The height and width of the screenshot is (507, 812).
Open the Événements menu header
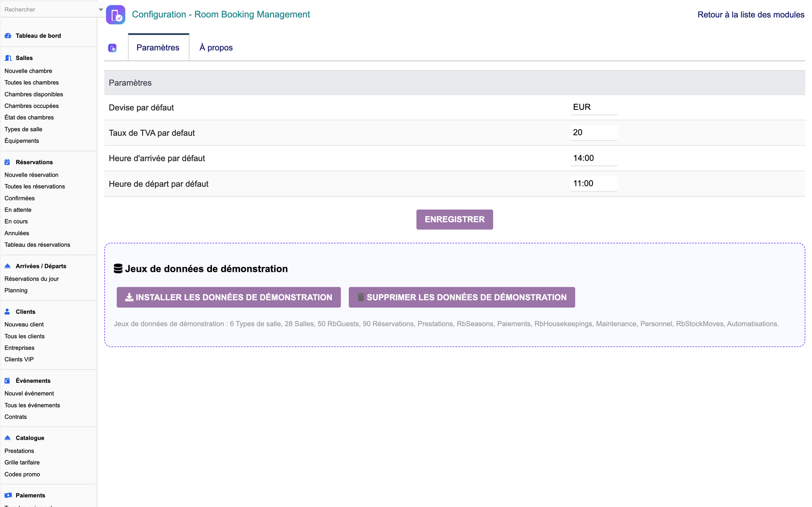click(33, 381)
